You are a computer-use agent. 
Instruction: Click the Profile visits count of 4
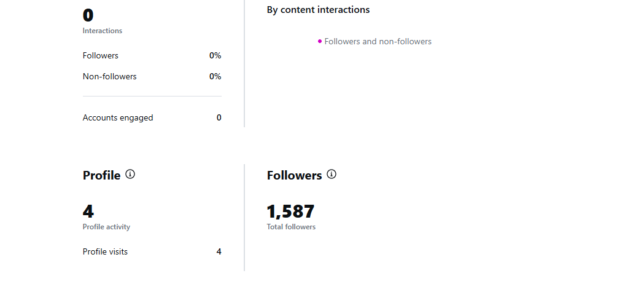pyautogui.click(x=219, y=251)
